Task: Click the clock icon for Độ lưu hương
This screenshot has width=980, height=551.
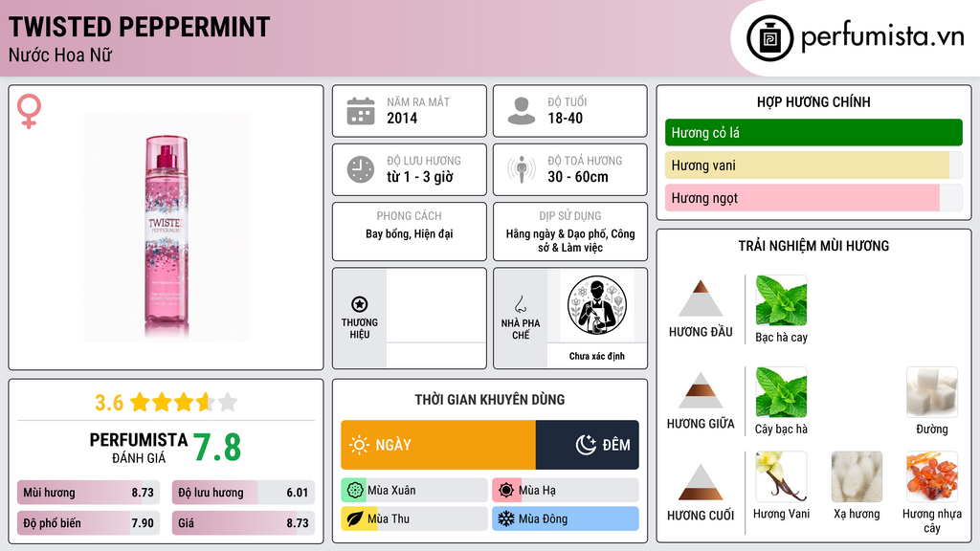Action: [361, 169]
